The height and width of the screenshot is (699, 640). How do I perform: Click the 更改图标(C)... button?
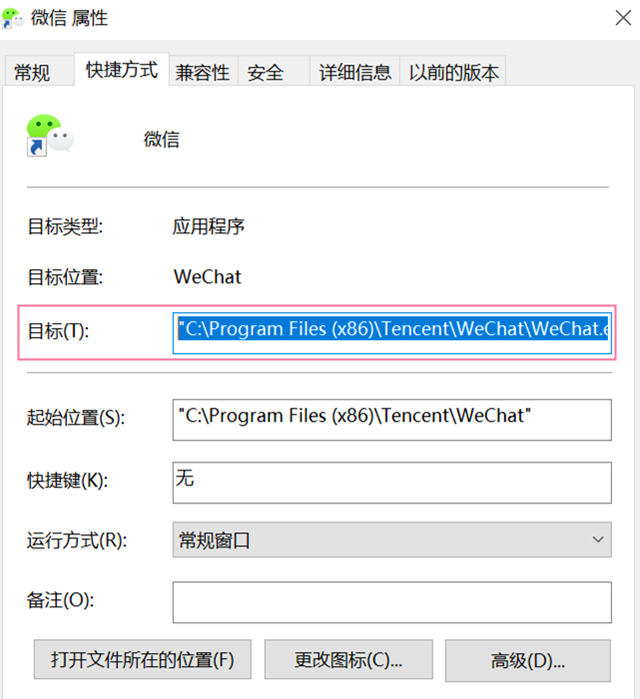pyautogui.click(x=349, y=659)
